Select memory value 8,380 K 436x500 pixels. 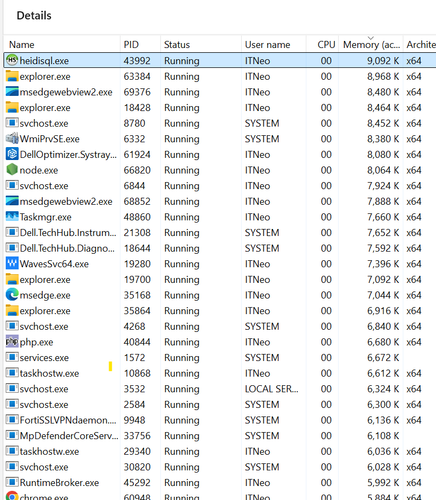(383, 139)
